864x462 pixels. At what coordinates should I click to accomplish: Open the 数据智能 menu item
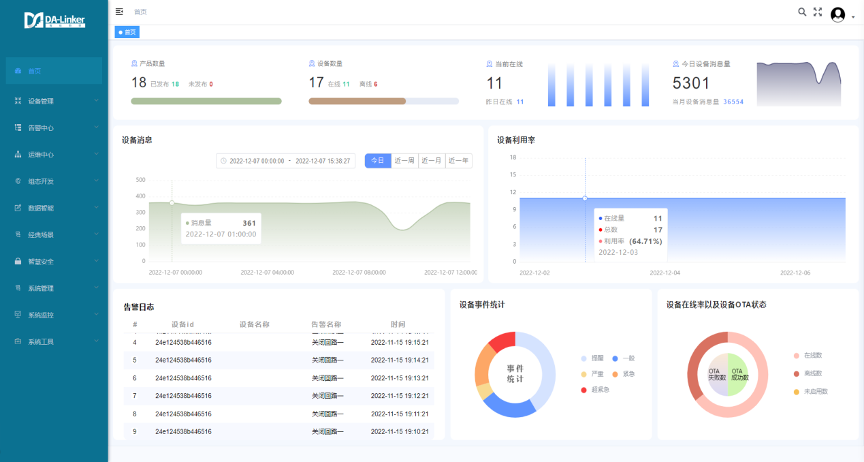41,208
